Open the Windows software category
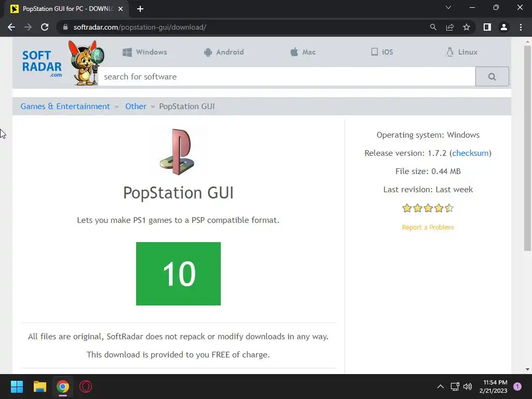Viewport: 532px width, 399px height. pos(144,52)
